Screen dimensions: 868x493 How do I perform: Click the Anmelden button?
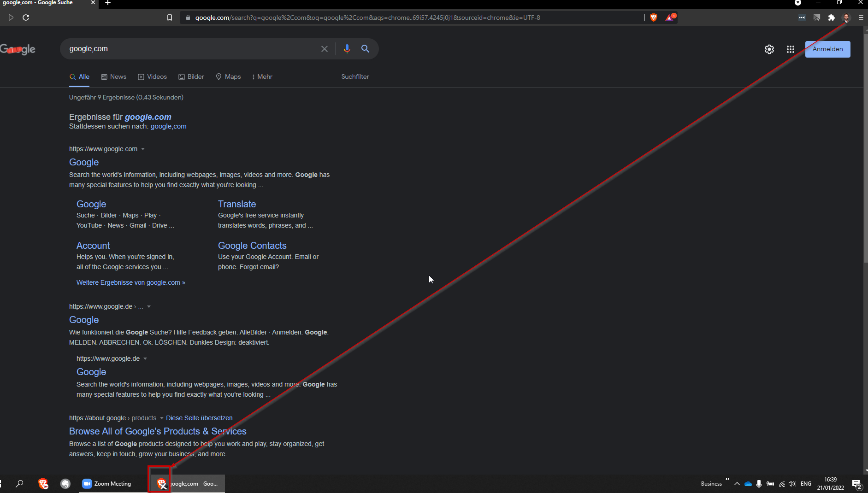tap(827, 49)
